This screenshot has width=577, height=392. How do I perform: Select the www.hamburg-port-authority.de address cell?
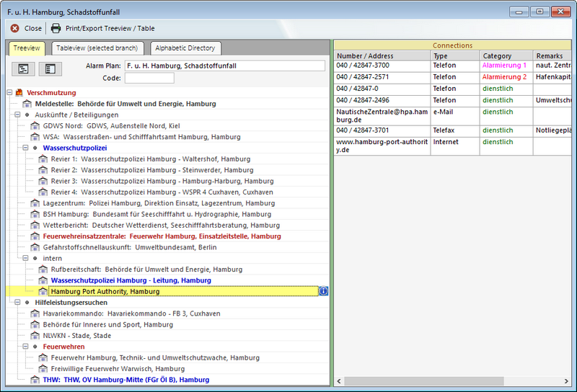click(x=382, y=146)
